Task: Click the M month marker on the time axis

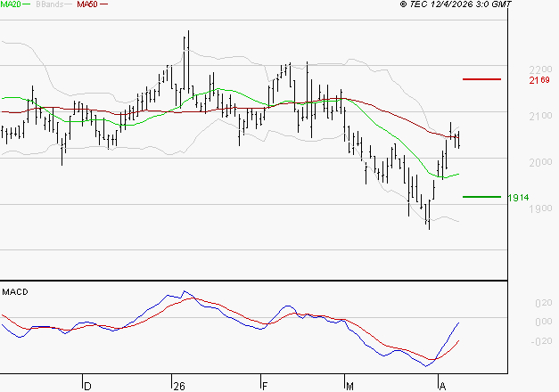Action: (349, 387)
